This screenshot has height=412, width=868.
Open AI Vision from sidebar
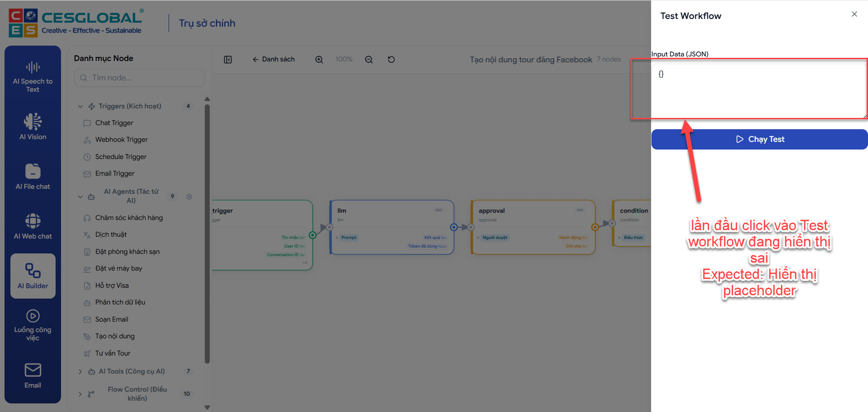pos(33,126)
